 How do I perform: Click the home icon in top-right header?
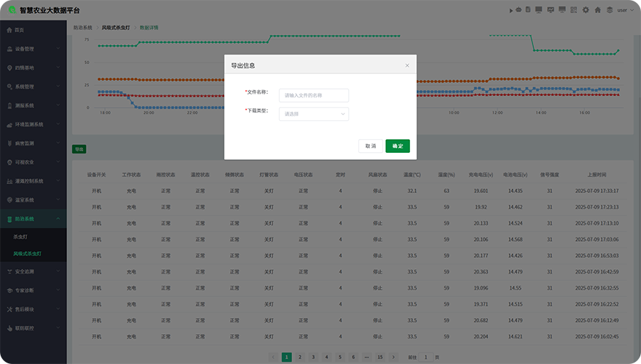(x=597, y=10)
